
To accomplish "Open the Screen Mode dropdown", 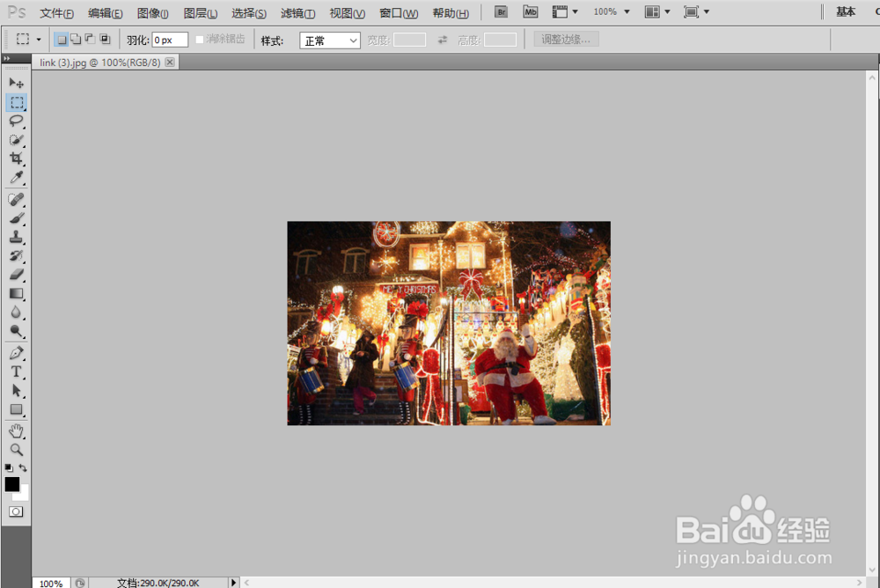I will 696,11.
